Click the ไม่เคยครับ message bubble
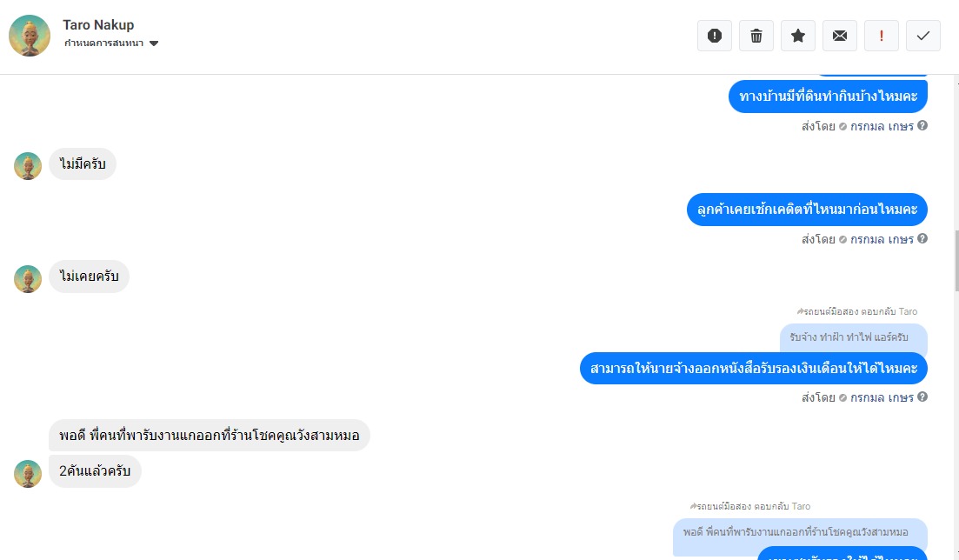Image resolution: width=959 pixels, height=560 pixels. [x=89, y=277]
